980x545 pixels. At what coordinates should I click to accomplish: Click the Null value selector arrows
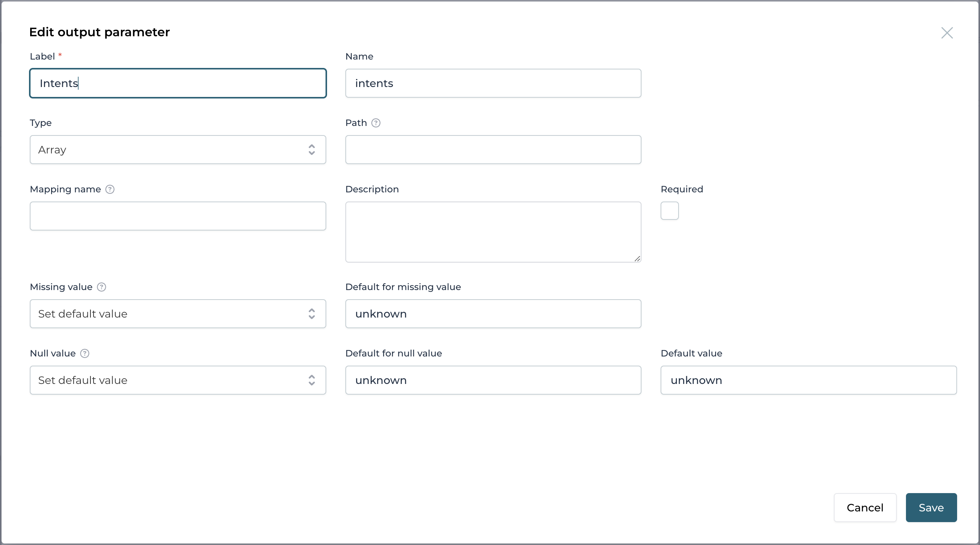311,380
